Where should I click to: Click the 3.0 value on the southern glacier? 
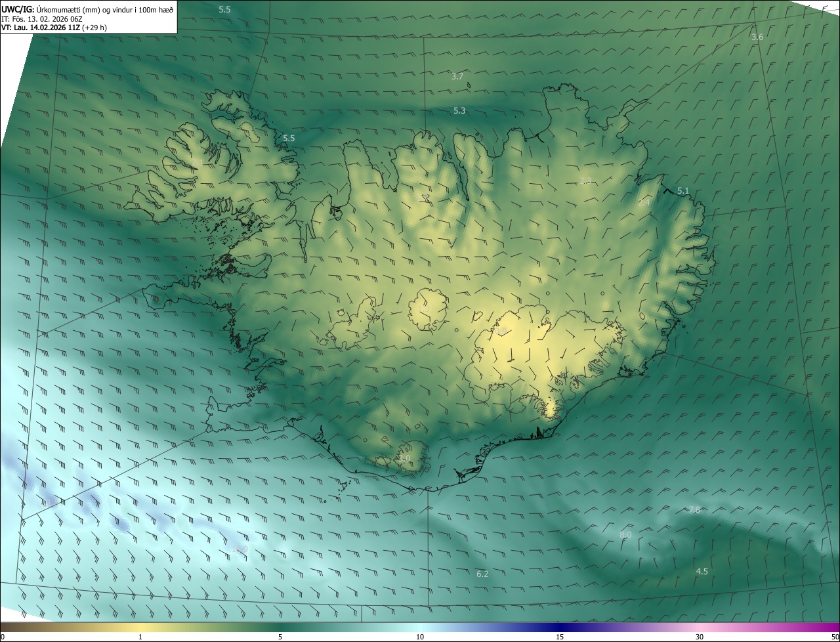pos(404,459)
